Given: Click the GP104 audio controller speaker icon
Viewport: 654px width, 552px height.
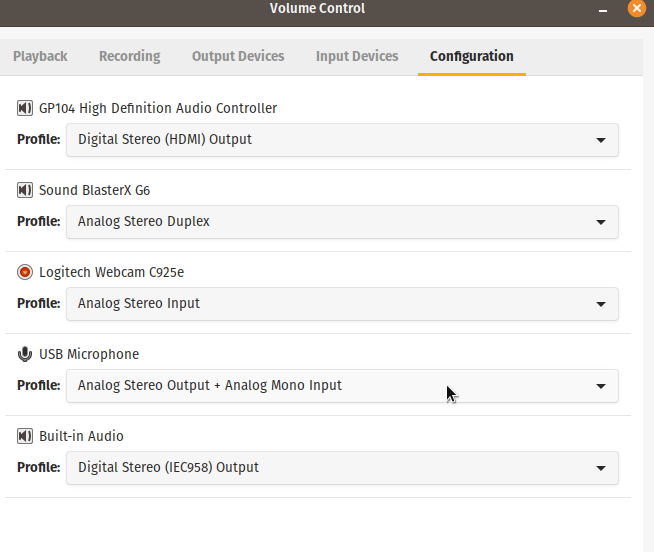Looking at the screenshot, I should (x=25, y=108).
